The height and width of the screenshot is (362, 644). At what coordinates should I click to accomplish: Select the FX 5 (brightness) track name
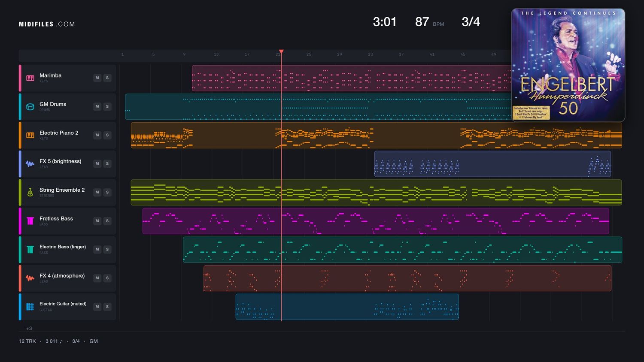click(60, 161)
